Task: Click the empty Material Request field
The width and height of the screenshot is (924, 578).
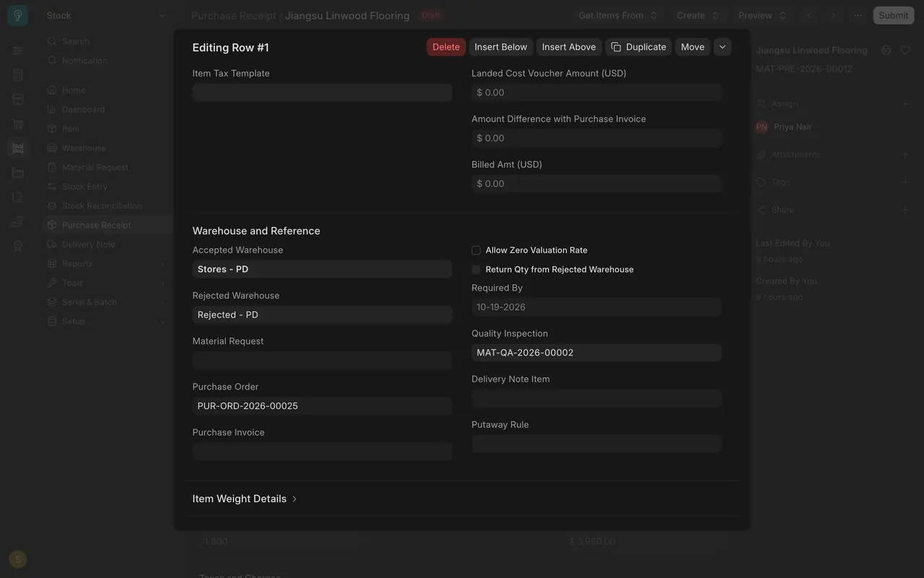Action: 322,360
